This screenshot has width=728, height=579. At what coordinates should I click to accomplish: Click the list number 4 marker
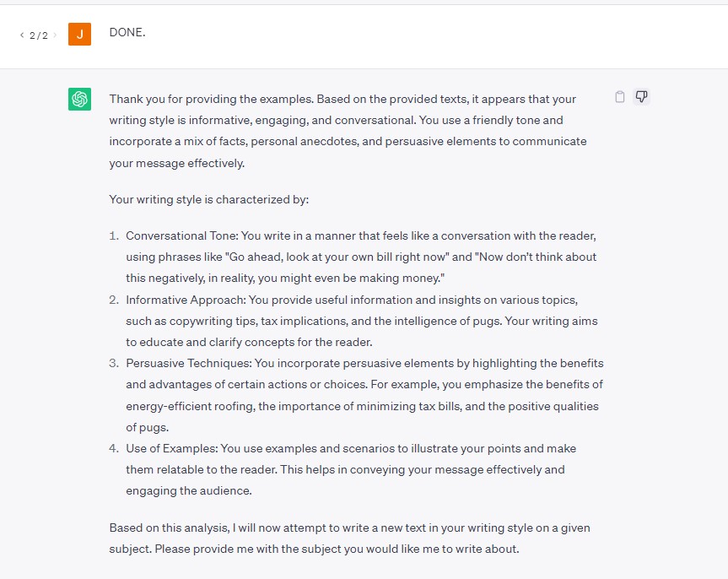(114, 448)
